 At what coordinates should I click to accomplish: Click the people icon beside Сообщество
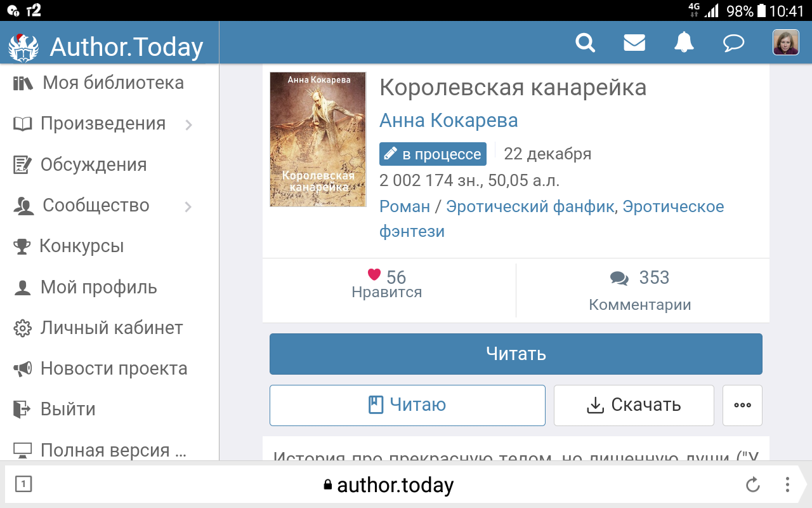click(23, 206)
